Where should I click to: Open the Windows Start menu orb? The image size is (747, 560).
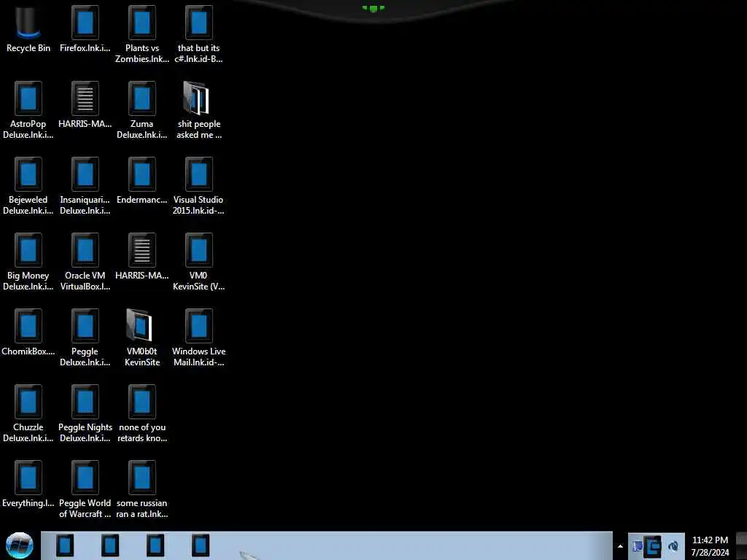(20, 545)
